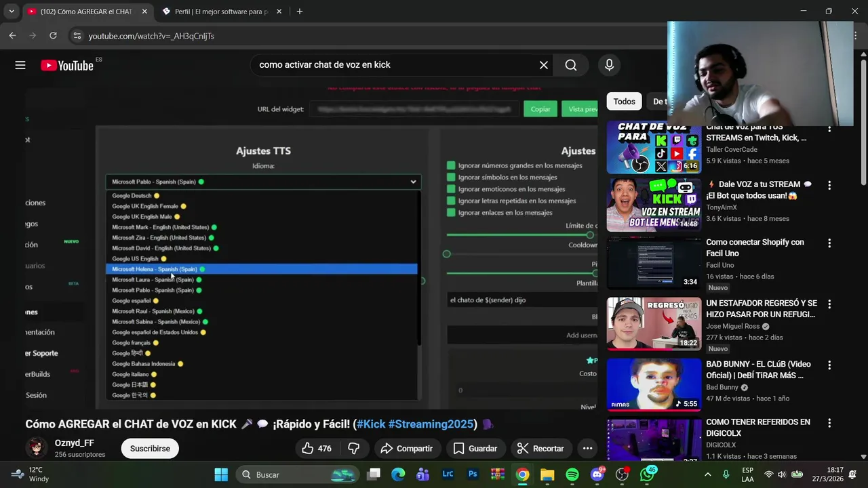Screen dimensions: 868x488
Task: Open options for Dale VOZ a tu STREAM video
Action: 829,185
